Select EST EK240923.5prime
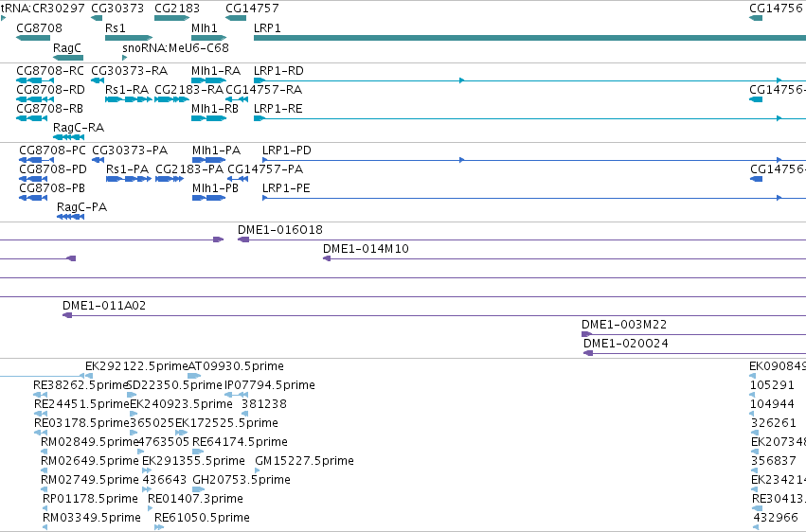Screen dimensions: 806x532 181,404
